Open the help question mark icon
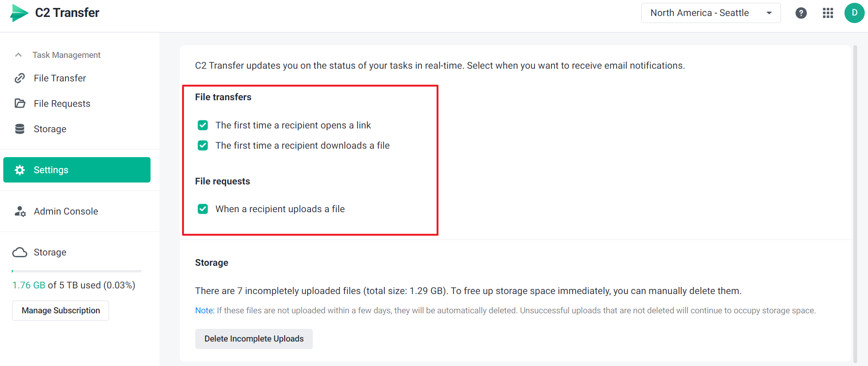Screen dimensions: 868x366 tap(801, 13)
